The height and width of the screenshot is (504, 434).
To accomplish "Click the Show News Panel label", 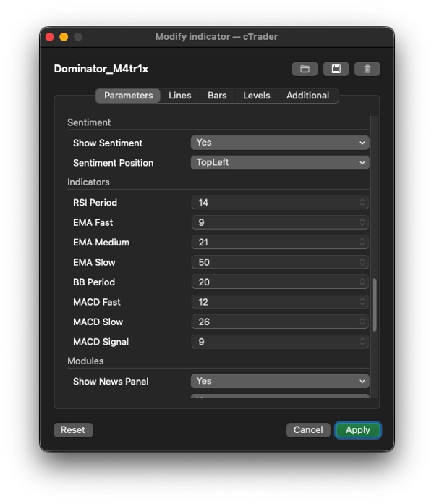I will click(111, 382).
